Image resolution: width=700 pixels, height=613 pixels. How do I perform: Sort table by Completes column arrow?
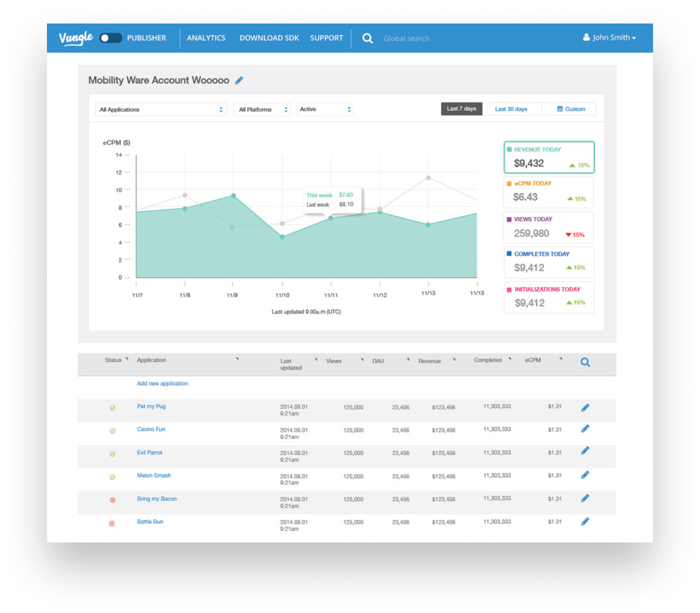coord(510,359)
